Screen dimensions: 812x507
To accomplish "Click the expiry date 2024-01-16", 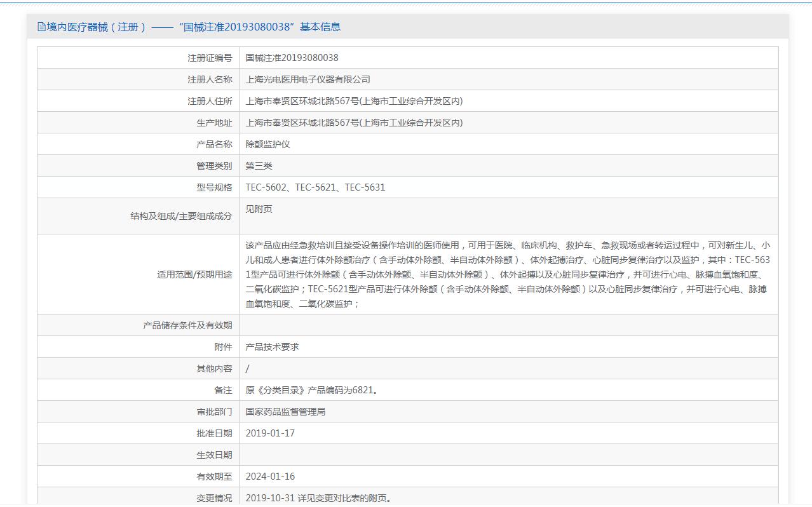I will [x=270, y=477].
